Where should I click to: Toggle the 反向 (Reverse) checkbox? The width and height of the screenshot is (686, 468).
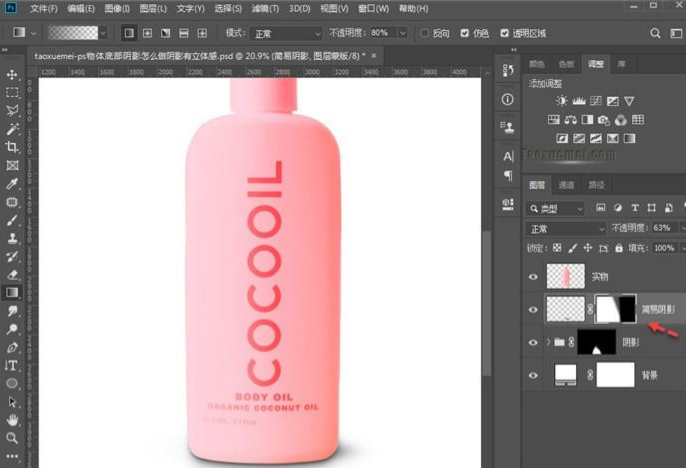click(424, 33)
